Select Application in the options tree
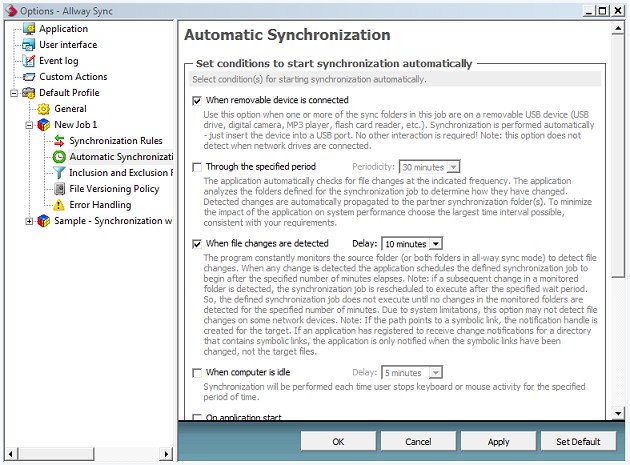Screen dimensions: 630x465 click(63, 29)
